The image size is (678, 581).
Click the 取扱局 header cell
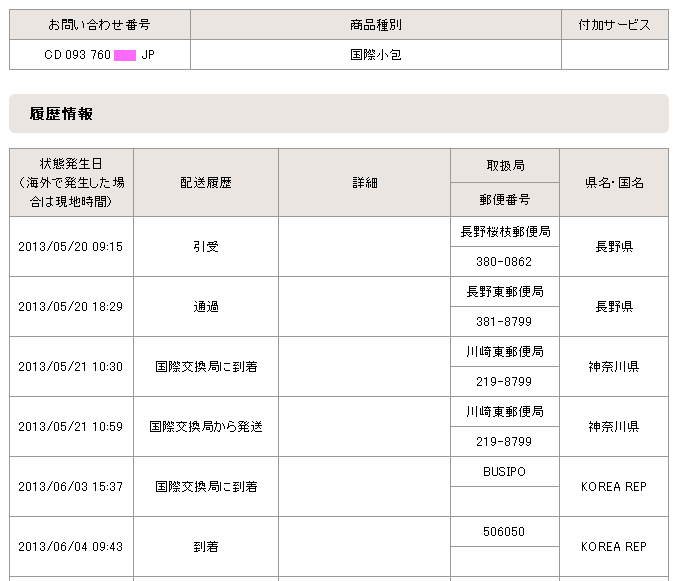505,166
